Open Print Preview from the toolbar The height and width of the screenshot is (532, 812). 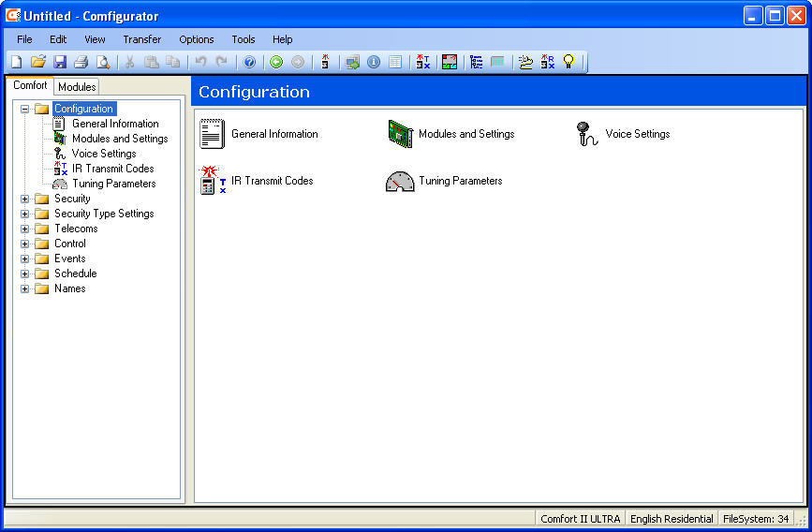(x=104, y=62)
